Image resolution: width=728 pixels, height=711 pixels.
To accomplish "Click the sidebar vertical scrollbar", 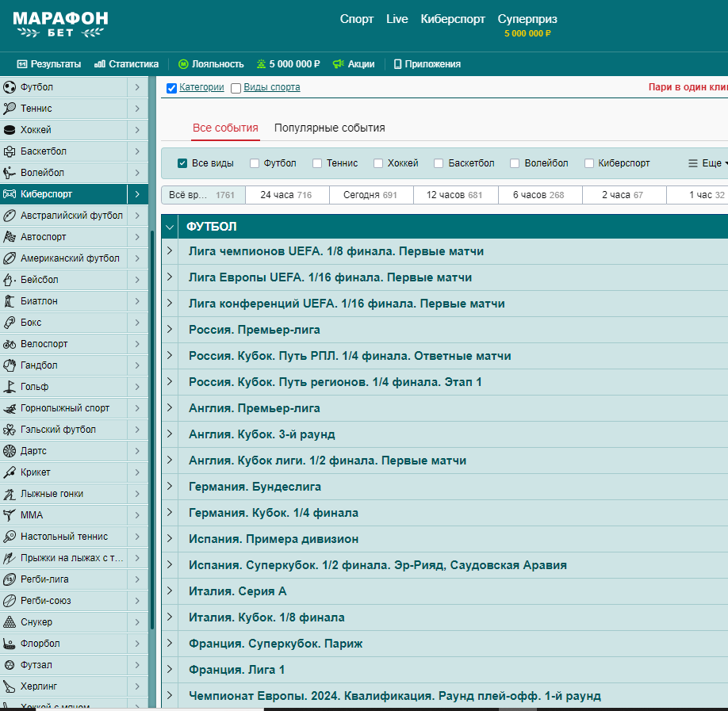I will (x=151, y=430).
